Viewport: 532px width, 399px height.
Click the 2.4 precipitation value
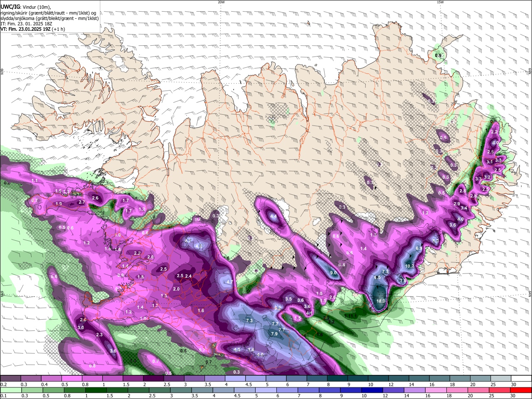[188, 276]
